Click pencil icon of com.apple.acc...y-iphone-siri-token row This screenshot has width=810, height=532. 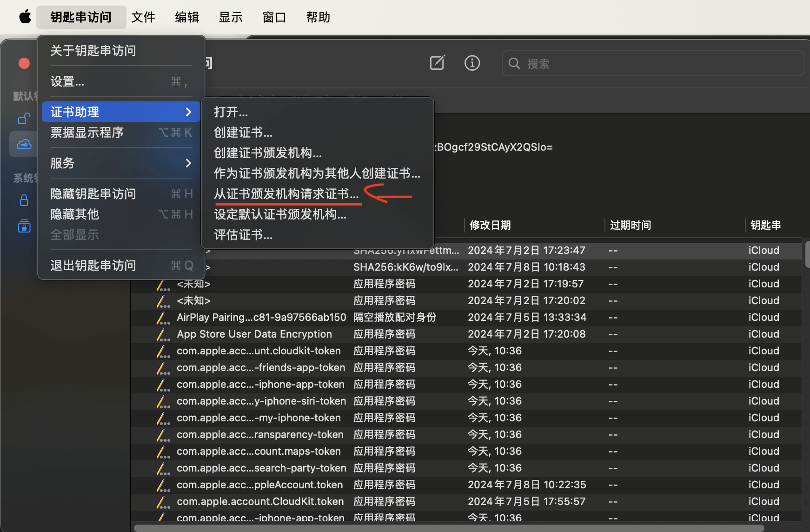click(163, 402)
